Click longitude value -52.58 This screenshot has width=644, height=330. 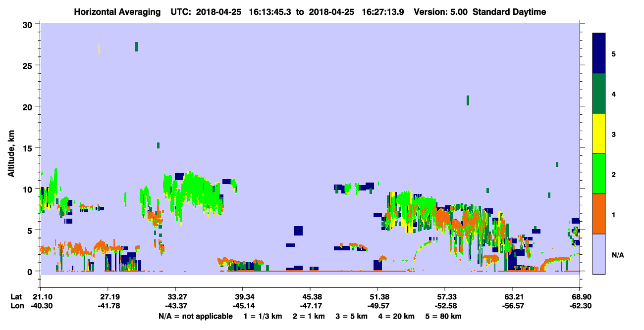point(445,306)
